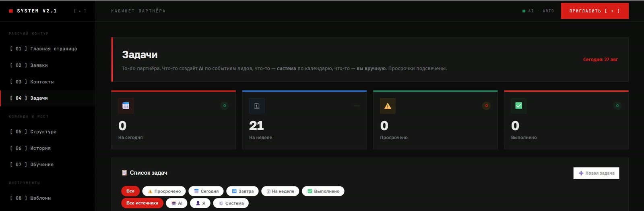644x211 pixels.
Task: Click the checkmark icon on 'Выполнено' card
Action: (518, 106)
